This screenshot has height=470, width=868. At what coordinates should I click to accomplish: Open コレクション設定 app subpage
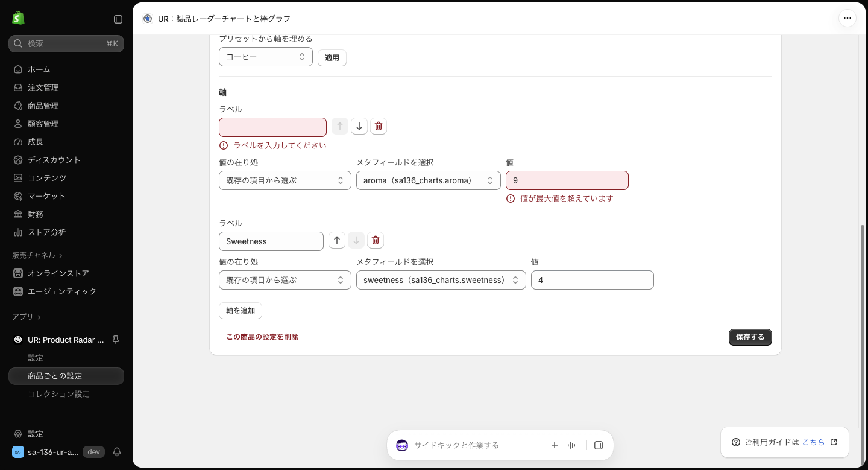pyautogui.click(x=66, y=394)
